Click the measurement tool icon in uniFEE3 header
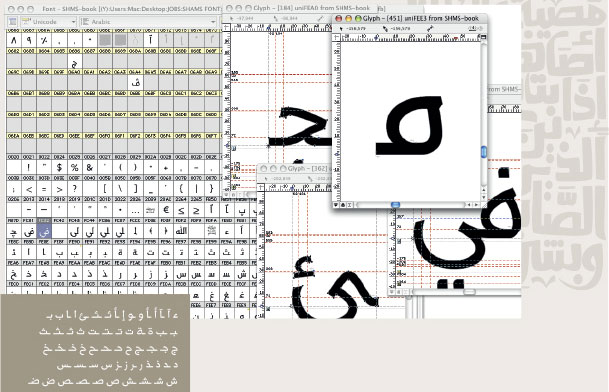The height and width of the screenshot is (392, 609). (x=430, y=29)
